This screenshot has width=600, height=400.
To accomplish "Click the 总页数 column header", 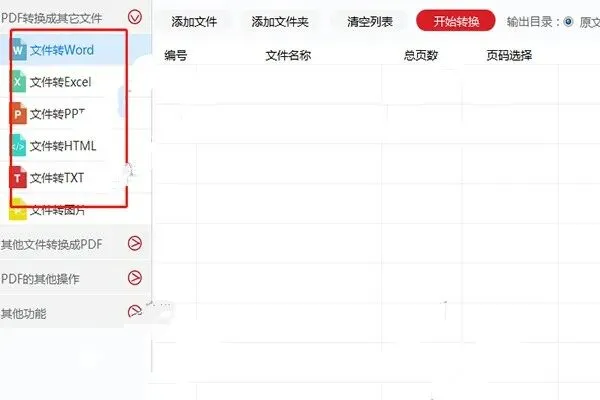I will [421, 56].
